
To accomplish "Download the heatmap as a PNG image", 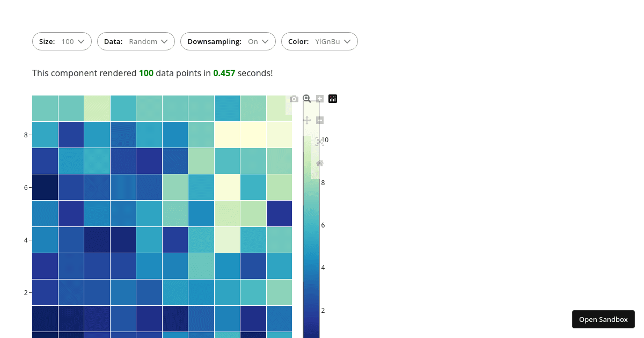I will point(294,99).
